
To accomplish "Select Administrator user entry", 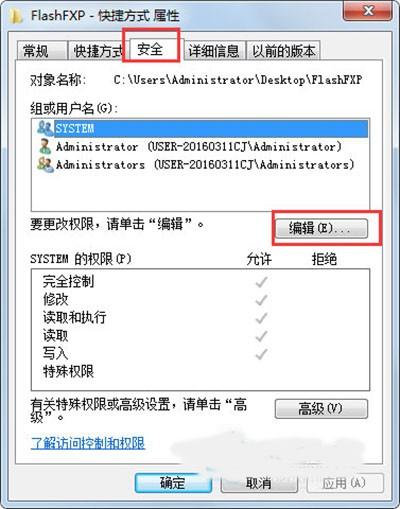I will pos(199,147).
